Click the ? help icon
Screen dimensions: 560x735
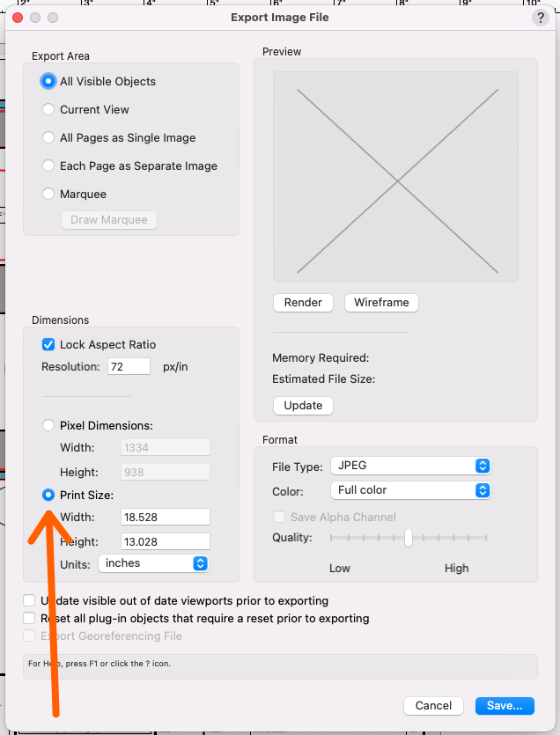tap(540, 18)
